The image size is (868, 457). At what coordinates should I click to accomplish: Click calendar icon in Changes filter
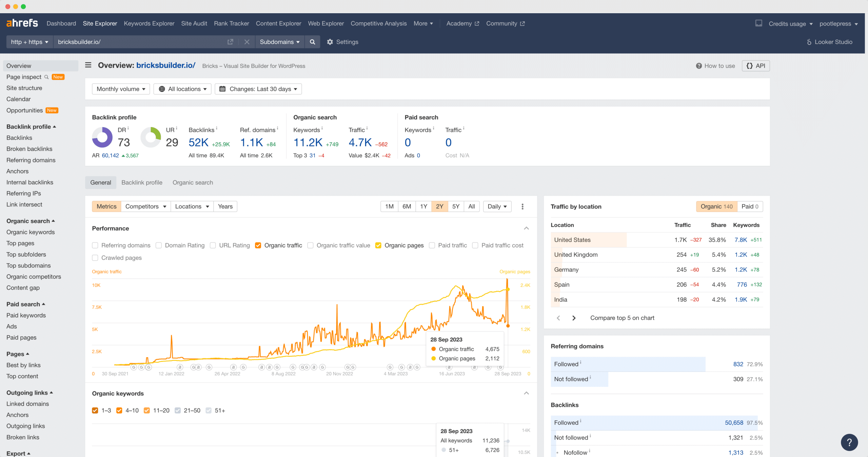tap(222, 89)
